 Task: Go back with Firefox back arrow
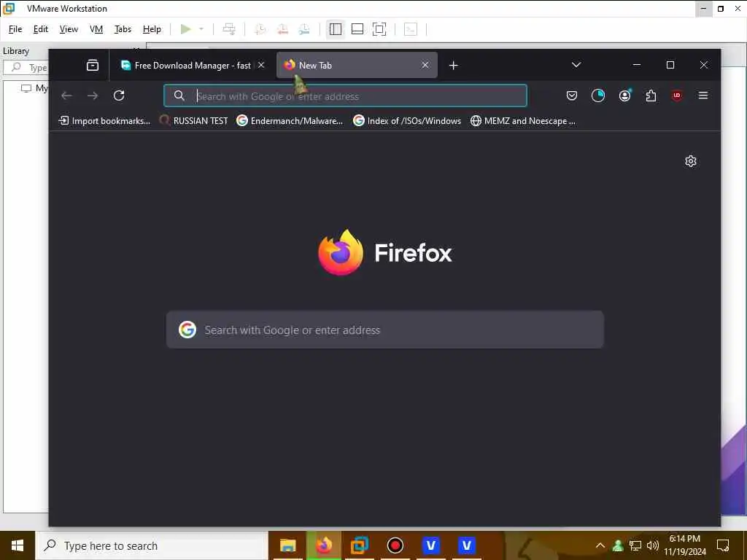[66, 96]
